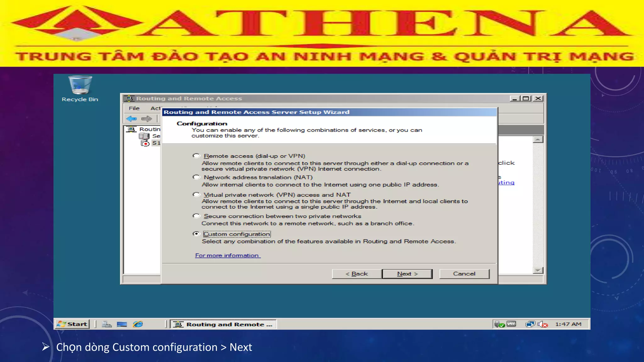The width and height of the screenshot is (644, 362).
Task: Select the S1 server icon in tree
Action: [x=145, y=143]
